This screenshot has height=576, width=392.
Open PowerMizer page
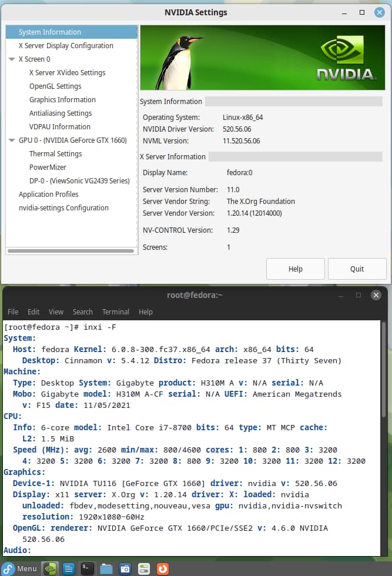click(48, 168)
